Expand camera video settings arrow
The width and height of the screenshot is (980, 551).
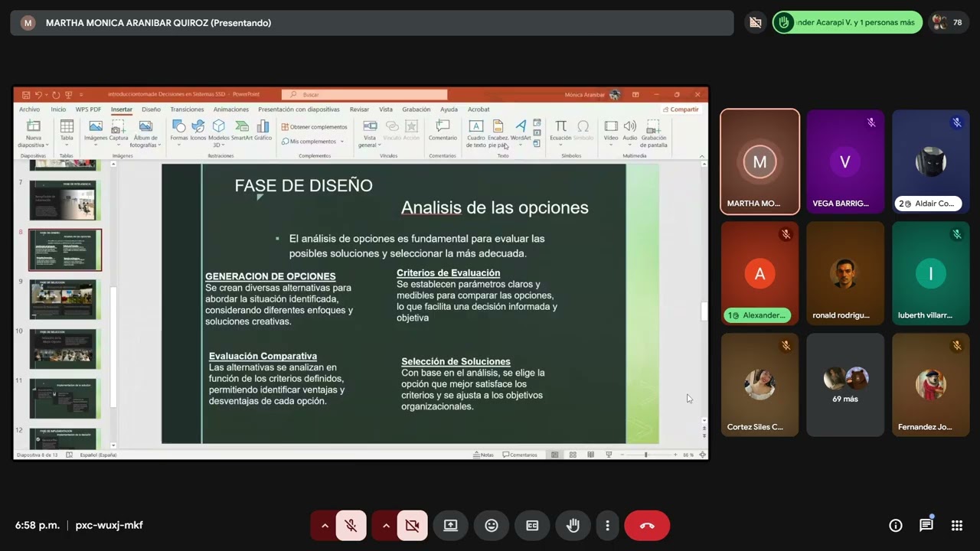[385, 526]
